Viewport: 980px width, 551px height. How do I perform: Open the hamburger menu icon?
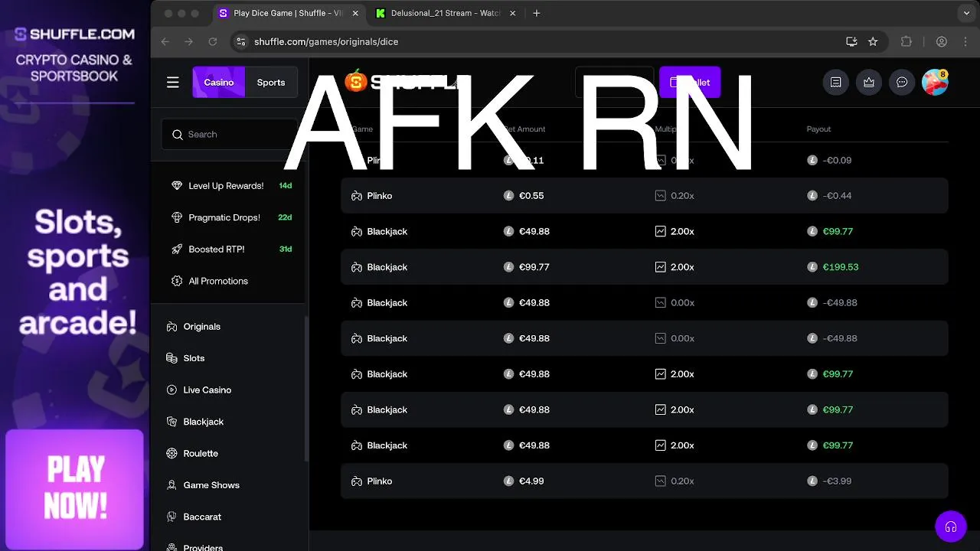[x=173, y=83]
